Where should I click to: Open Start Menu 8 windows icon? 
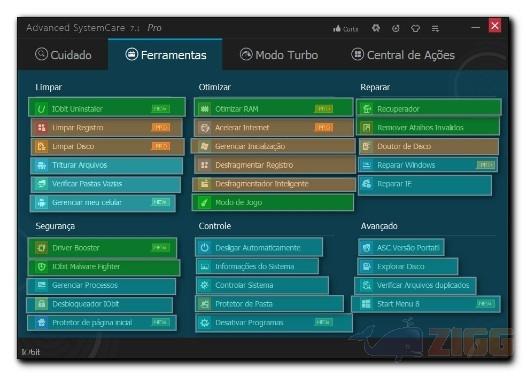click(x=366, y=304)
